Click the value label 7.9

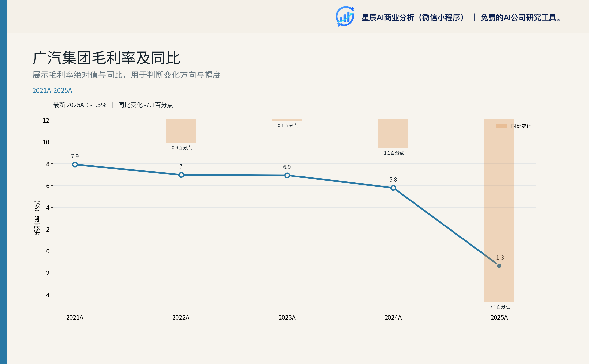pyautogui.click(x=75, y=156)
